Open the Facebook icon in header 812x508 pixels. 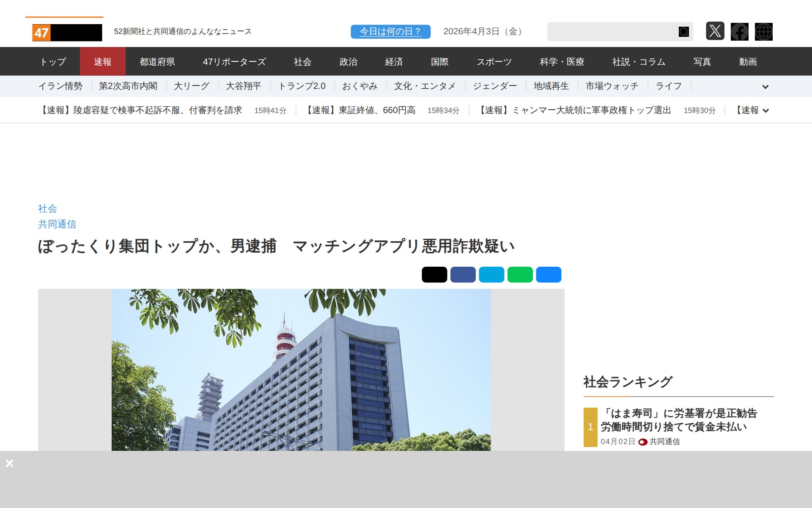[739, 32]
